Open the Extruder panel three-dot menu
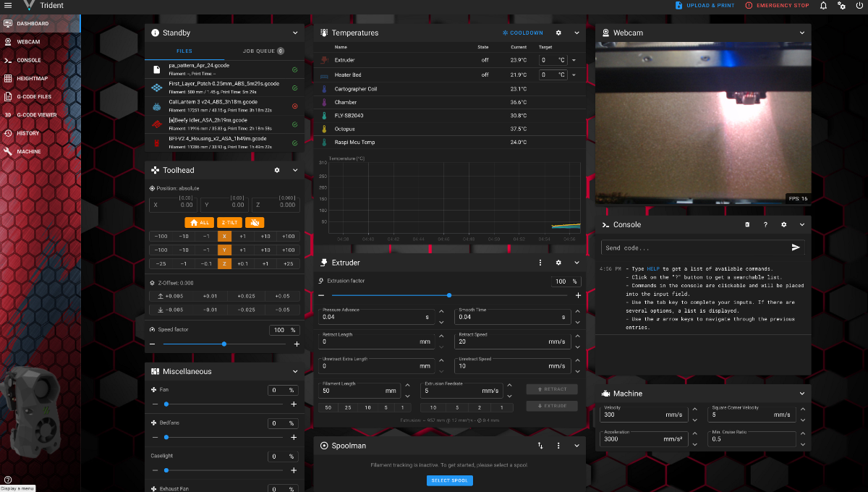868x492 pixels. (540, 263)
